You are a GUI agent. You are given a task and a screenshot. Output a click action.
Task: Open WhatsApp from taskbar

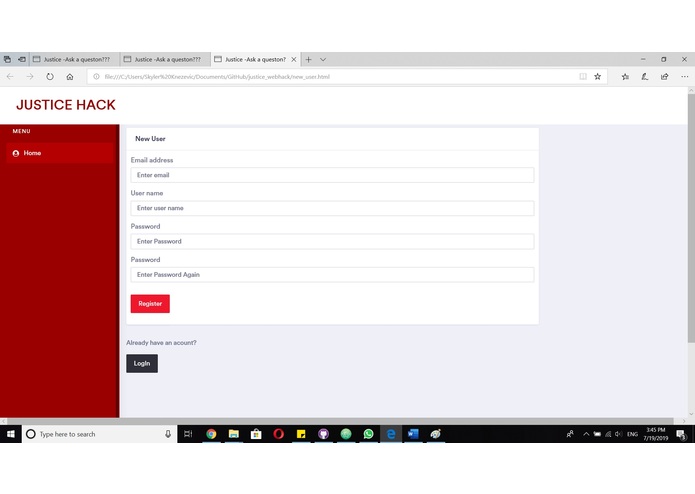pos(368,434)
